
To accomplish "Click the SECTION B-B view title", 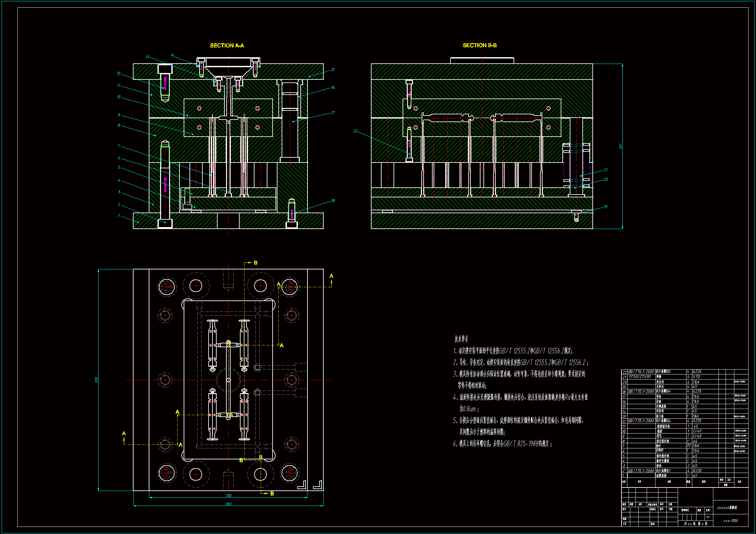I will pyautogui.click(x=480, y=45).
